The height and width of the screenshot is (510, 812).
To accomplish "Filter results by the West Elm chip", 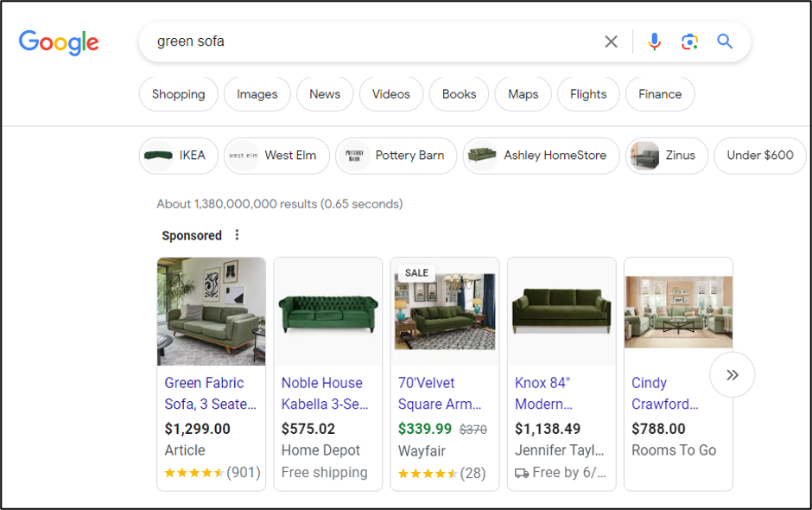I will pos(276,156).
